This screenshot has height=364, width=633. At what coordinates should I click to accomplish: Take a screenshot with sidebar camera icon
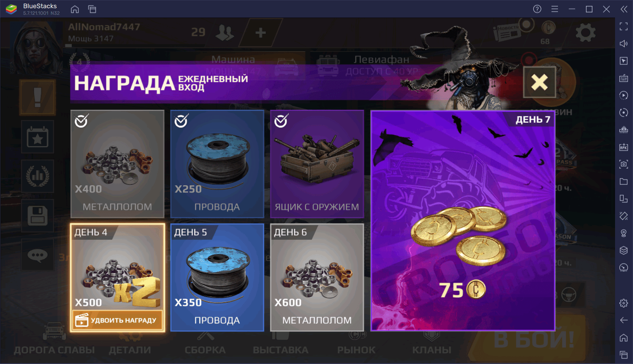pos(624,164)
